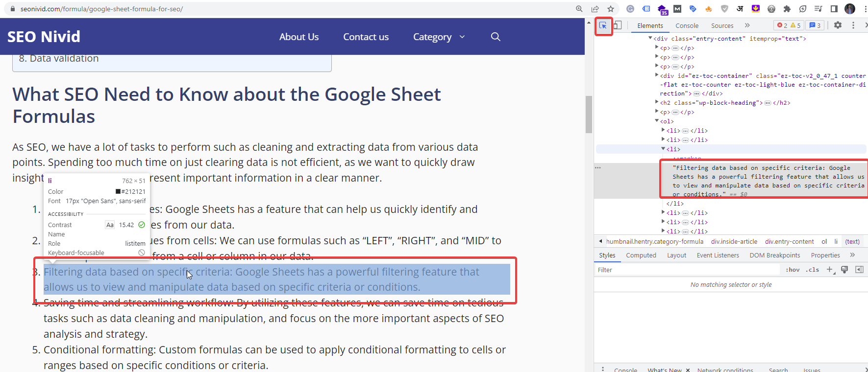
Task: Open DevTools settings gear
Action: point(838,25)
